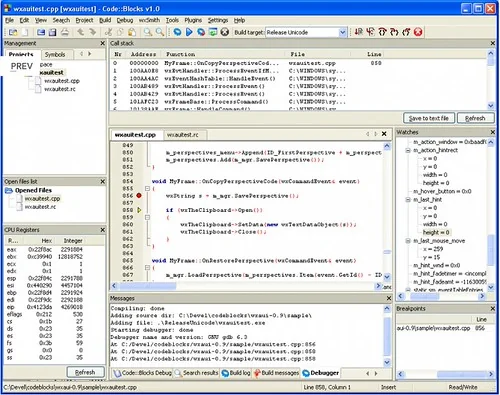
Task: Open the Debug menu
Action: [x=125, y=20]
